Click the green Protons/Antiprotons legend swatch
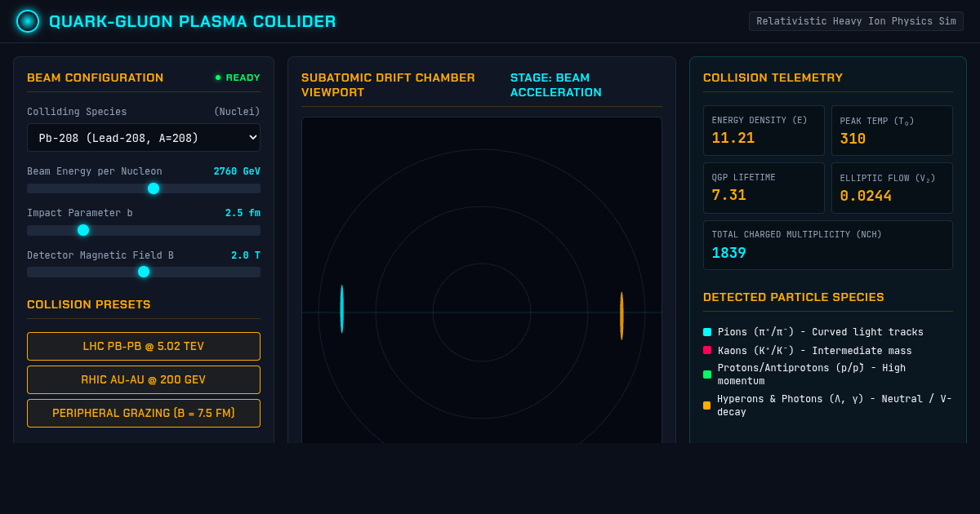Viewport: 980px width, 514px height. (707, 374)
